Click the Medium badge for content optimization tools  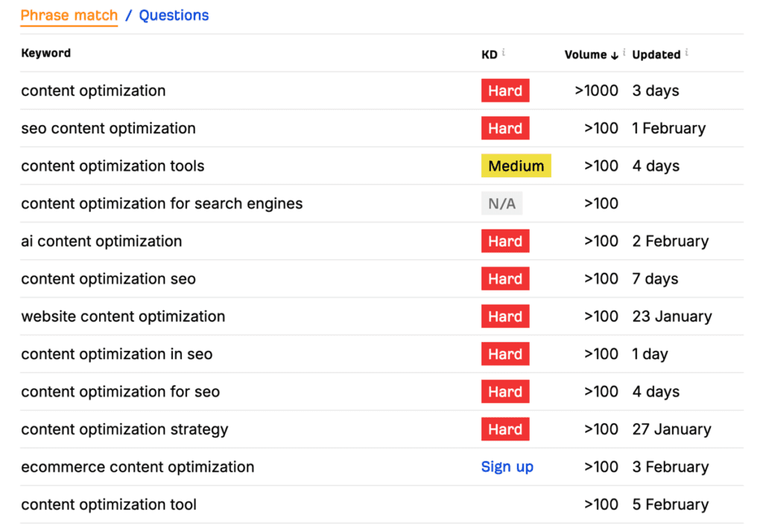click(516, 165)
